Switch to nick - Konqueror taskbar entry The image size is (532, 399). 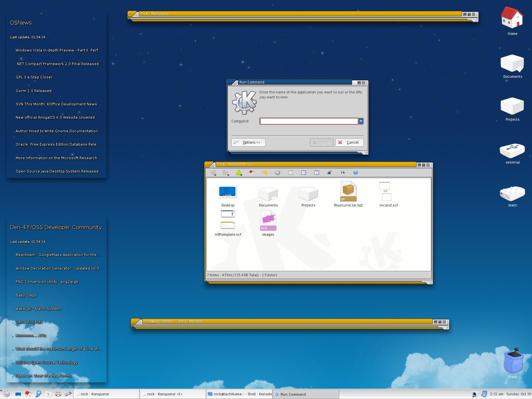pyautogui.click(x=106, y=394)
